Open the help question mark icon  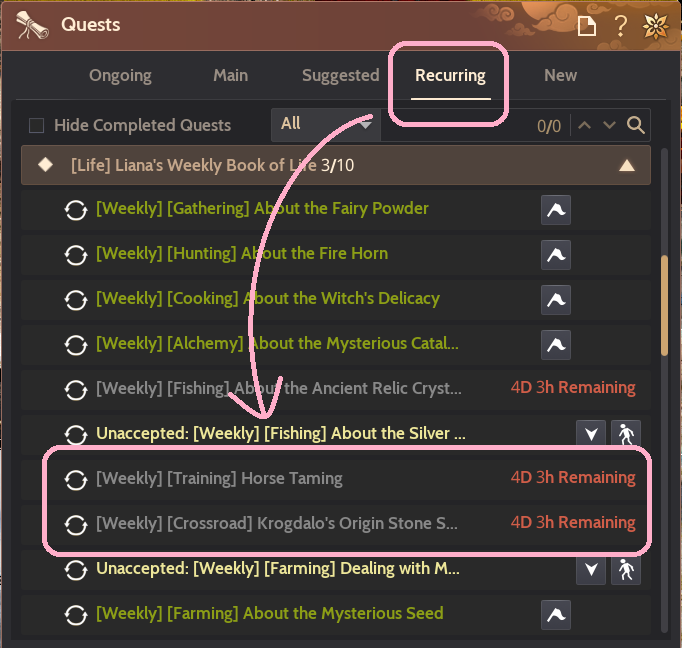(621, 25)
